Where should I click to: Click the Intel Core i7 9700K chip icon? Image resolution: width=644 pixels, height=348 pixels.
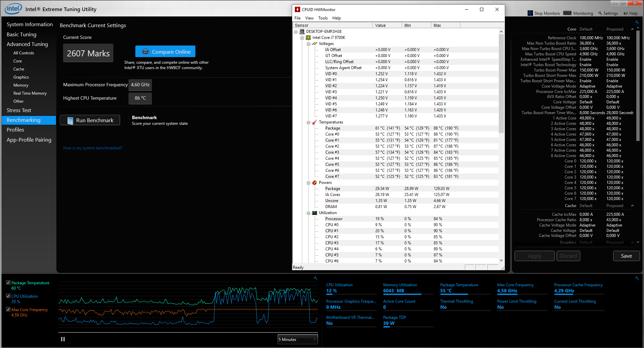tap(308, 38)
